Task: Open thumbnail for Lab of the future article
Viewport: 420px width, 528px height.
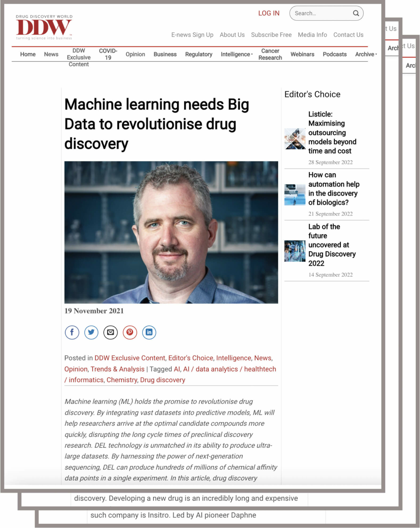Action: coord(295,251)
